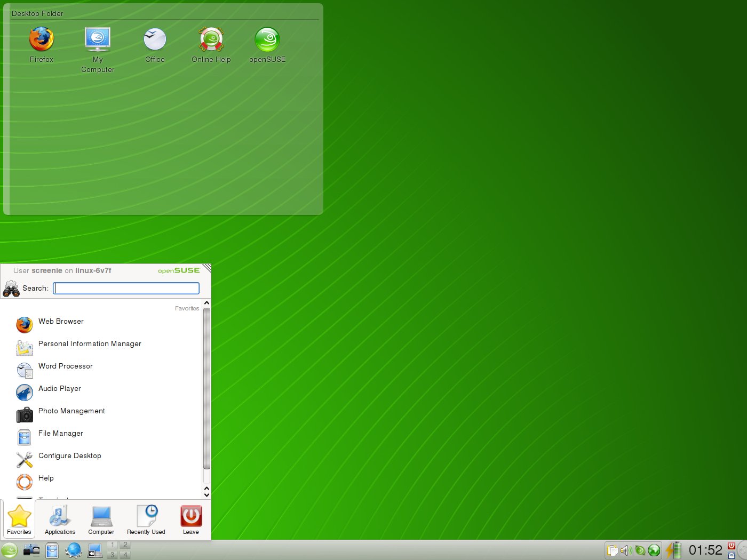Click scroll-up arrow of Favorites list
Viewport: 747px width, 560px height.
click(x=206, y=303)
